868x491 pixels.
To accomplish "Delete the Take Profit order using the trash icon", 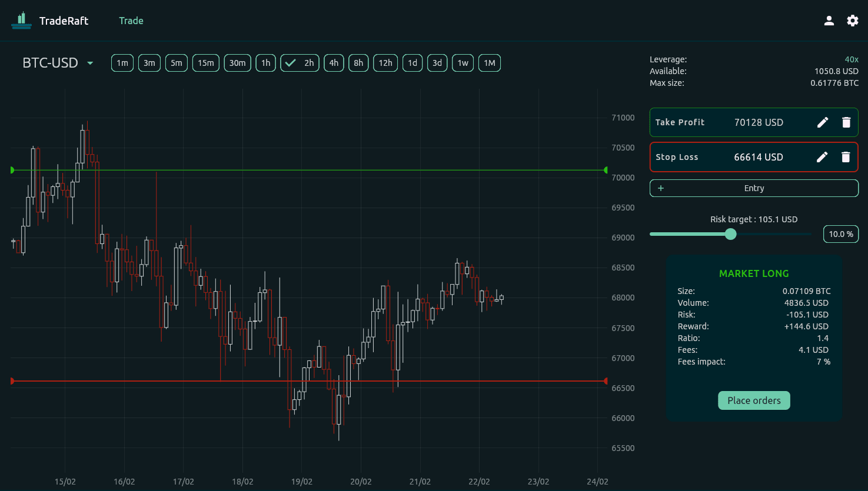I will coord(846,122).
